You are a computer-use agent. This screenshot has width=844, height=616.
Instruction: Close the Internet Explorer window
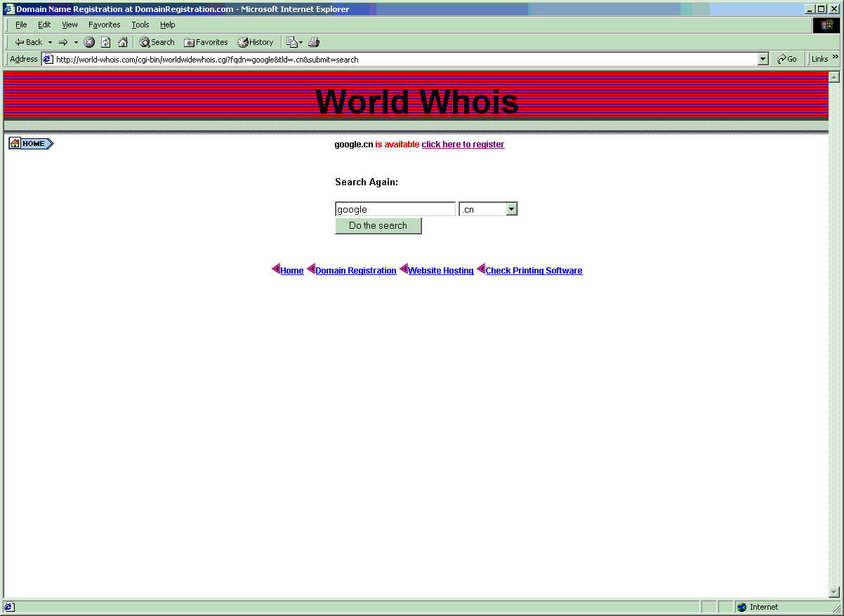coord(833,9)
